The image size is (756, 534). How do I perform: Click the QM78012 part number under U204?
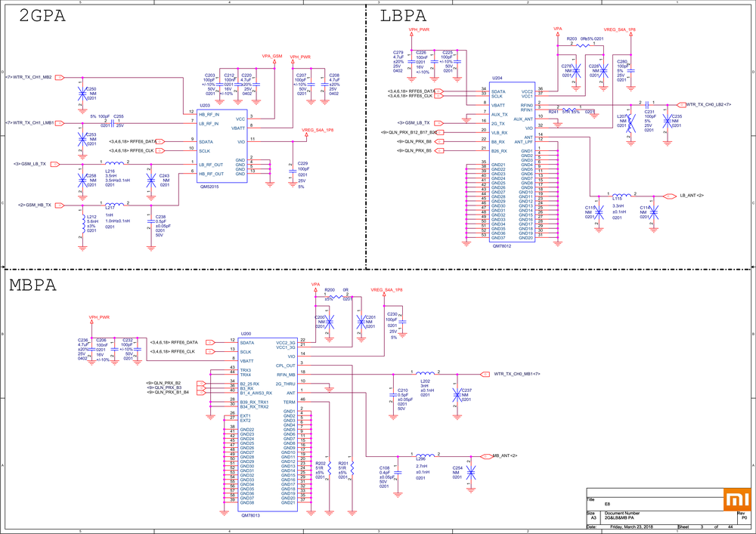point(501,246)
